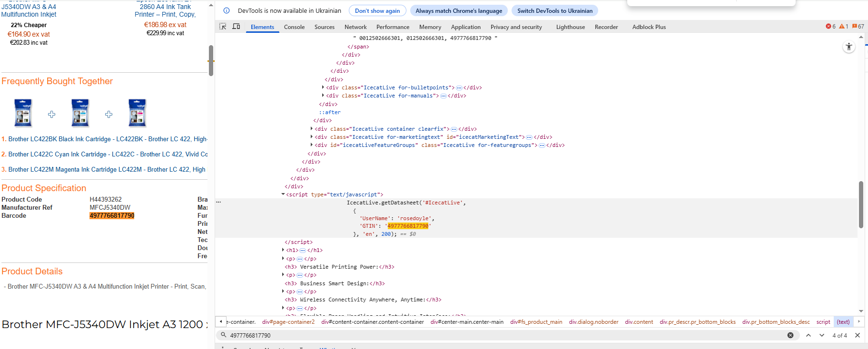
Task: Open the Recorder tab
Action: (606, 27)
